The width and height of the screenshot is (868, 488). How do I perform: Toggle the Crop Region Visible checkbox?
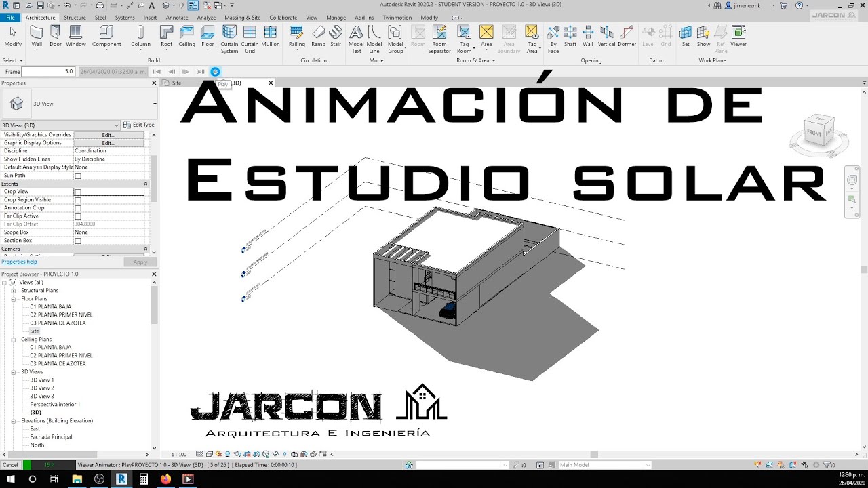coord(78,200)
